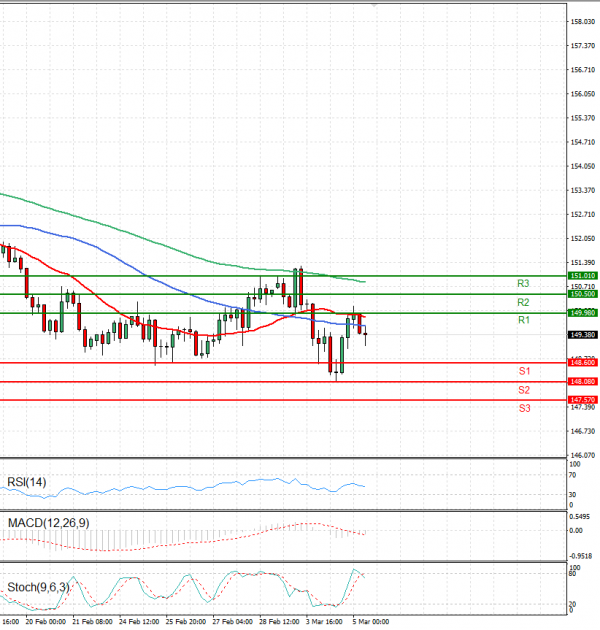Click the 152.050 price axis value
Image resolution: width=600 pixels, height=630 pixels.
[583, 239]
